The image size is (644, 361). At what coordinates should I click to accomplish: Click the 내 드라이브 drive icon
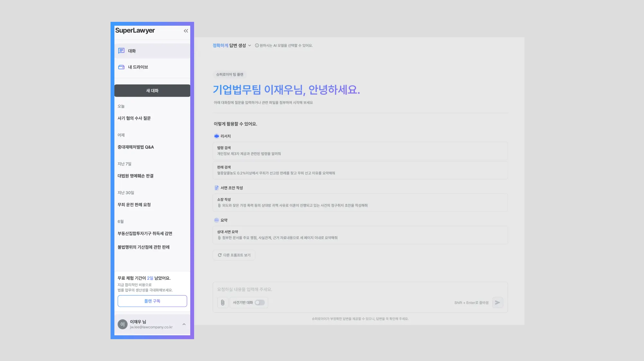pyautogui.click(x=121, y=67)
